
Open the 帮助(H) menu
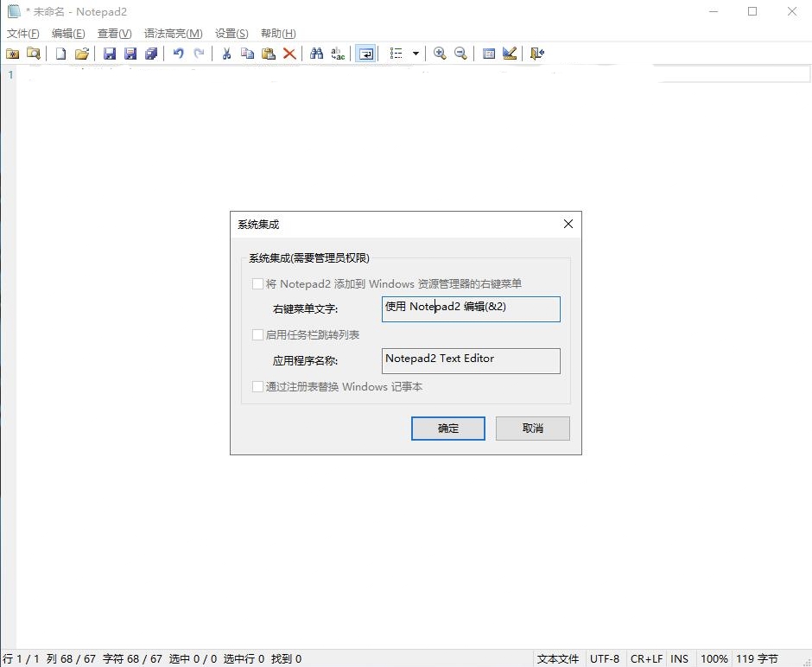click(278, 34)
